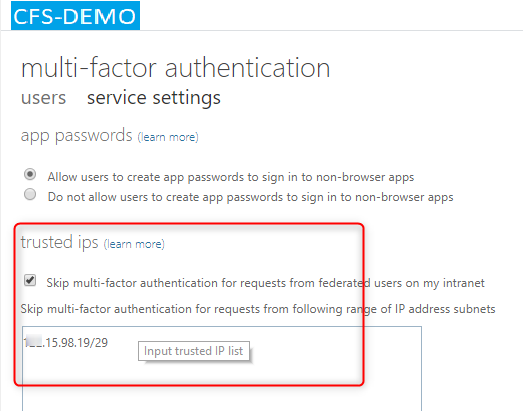Click inside the trusted IP subnets textbox
The height and width of the screenshot is (411, 523).
coord(222,369)
